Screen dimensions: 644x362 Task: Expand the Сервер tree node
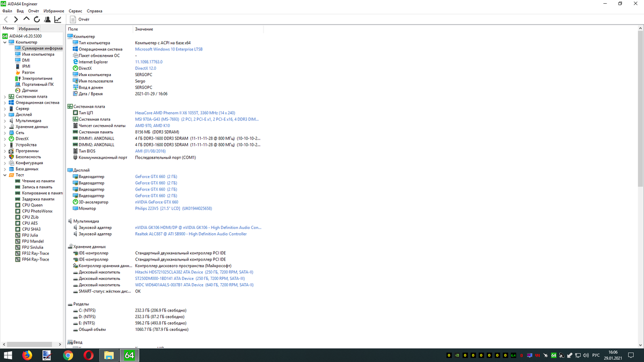coord(5,108)
